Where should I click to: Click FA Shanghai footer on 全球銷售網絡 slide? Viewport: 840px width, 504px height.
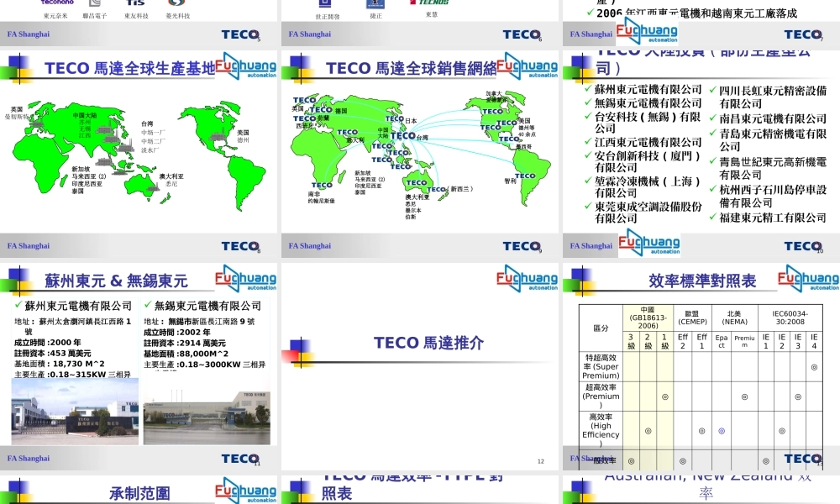310,246
